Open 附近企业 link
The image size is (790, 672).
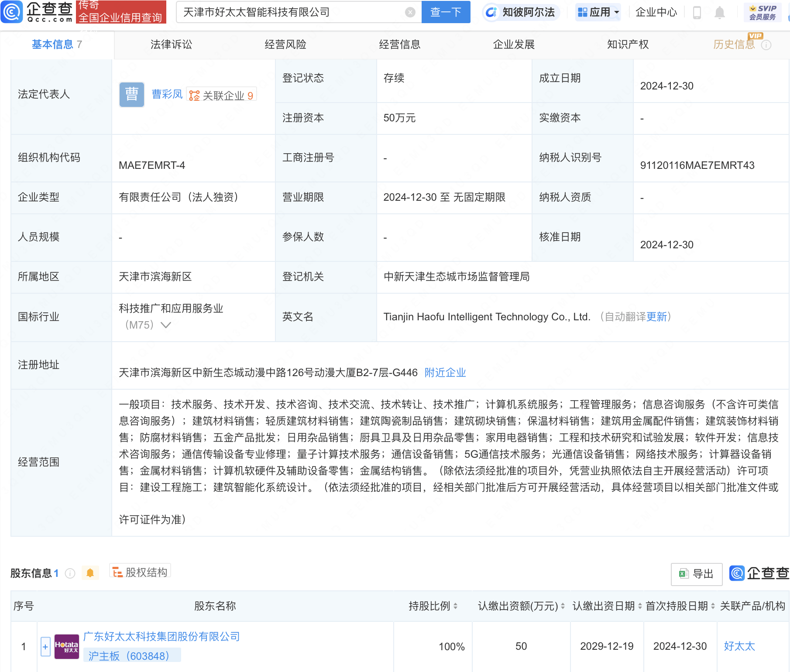pos(445,373)
